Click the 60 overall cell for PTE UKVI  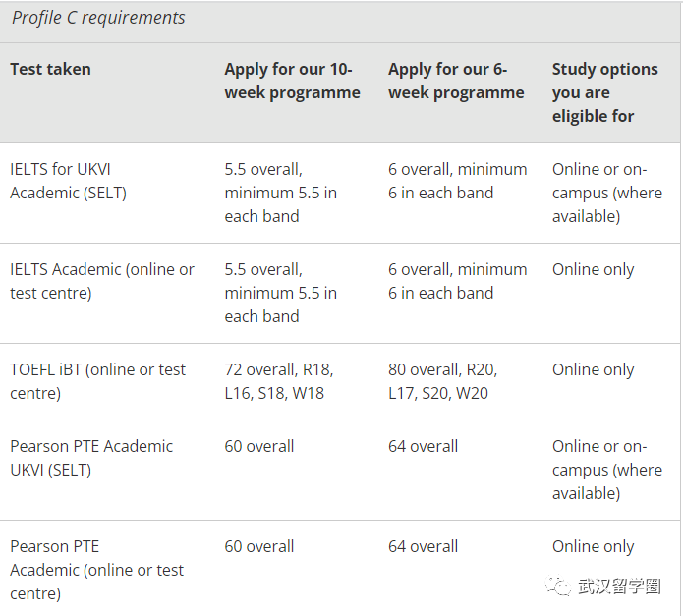259,447
